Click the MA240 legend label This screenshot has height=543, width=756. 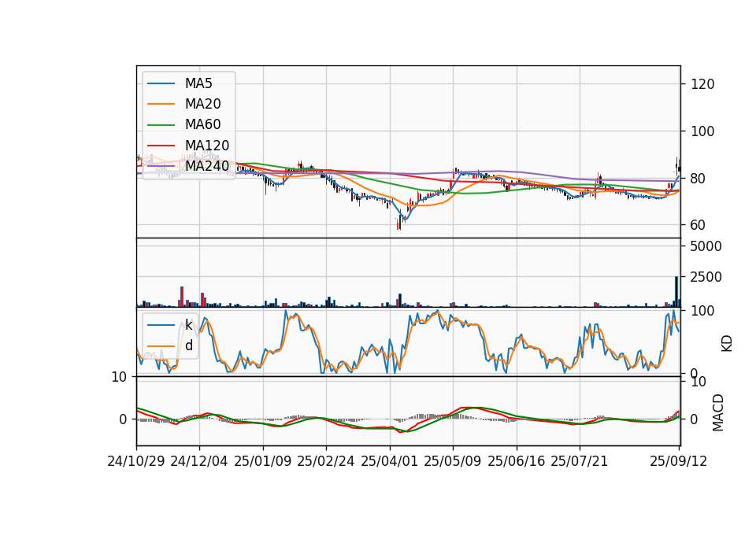coord(207,166)
